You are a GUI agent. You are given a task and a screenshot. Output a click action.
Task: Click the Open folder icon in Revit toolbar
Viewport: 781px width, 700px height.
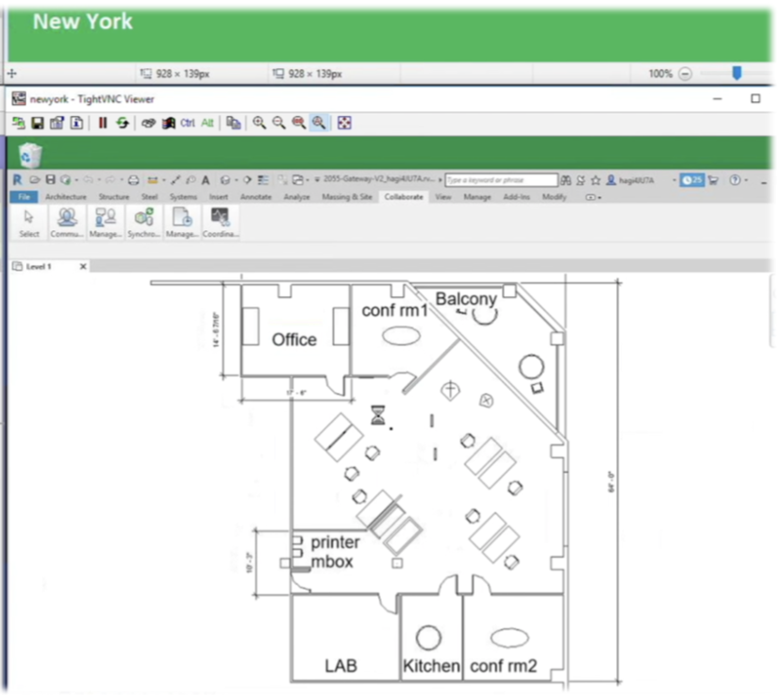tap(34, 180)
